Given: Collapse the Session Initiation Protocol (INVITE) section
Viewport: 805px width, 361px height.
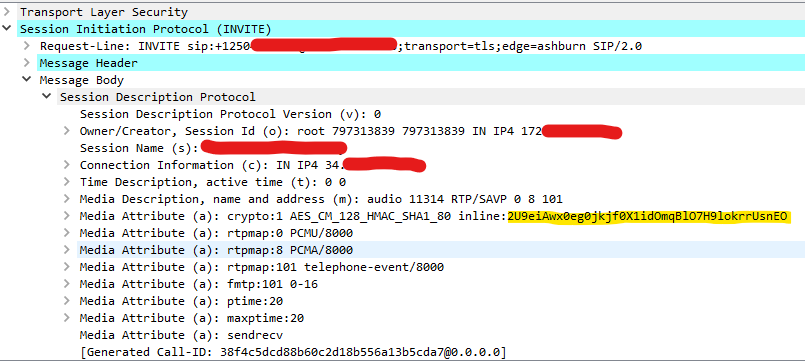Looking at the screenshot, I should click(7, 28).
